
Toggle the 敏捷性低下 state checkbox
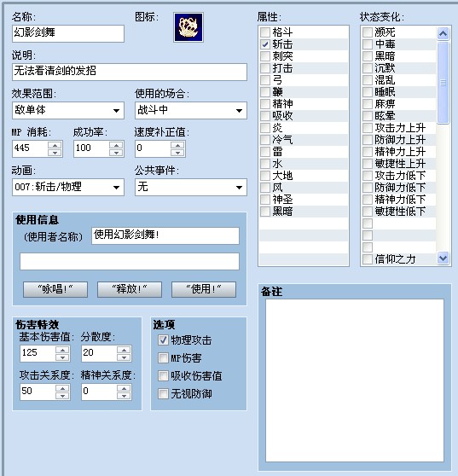pos(368,212)
